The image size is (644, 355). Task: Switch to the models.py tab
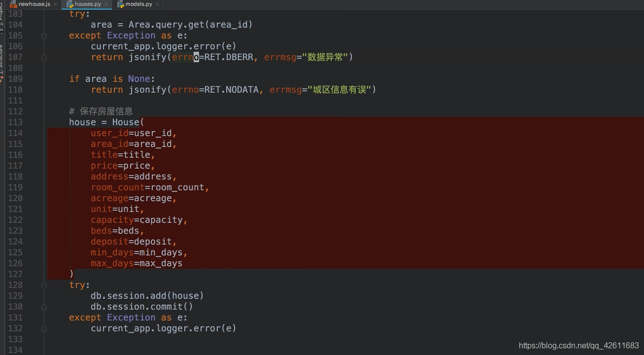tap(137, 4)
